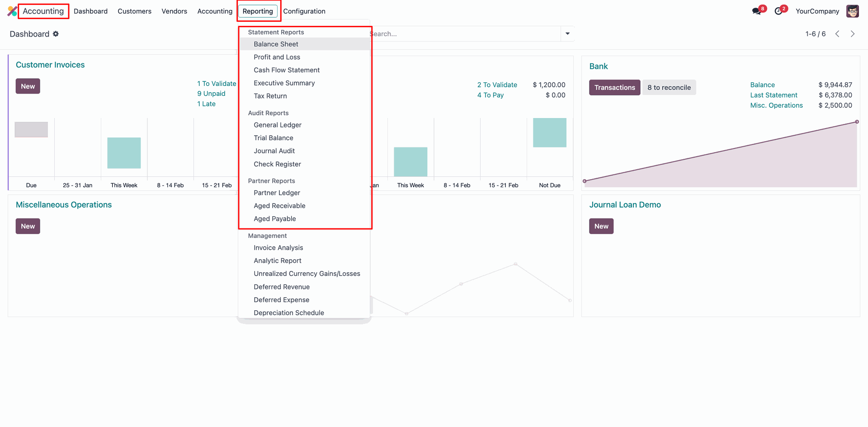Click the Bank Transactions button
Viewport: 868px width, 427px height.
click(614, 88)
